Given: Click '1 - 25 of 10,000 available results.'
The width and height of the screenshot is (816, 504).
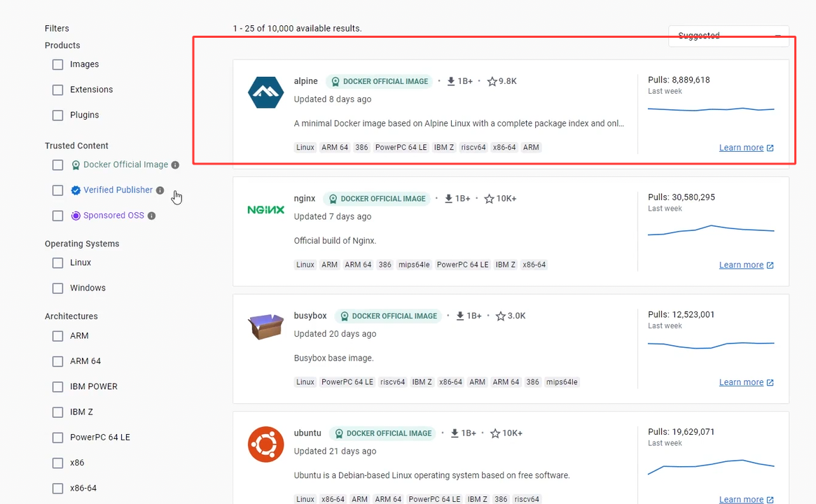Looking at the screenshot, I should [x=297, y=29].
